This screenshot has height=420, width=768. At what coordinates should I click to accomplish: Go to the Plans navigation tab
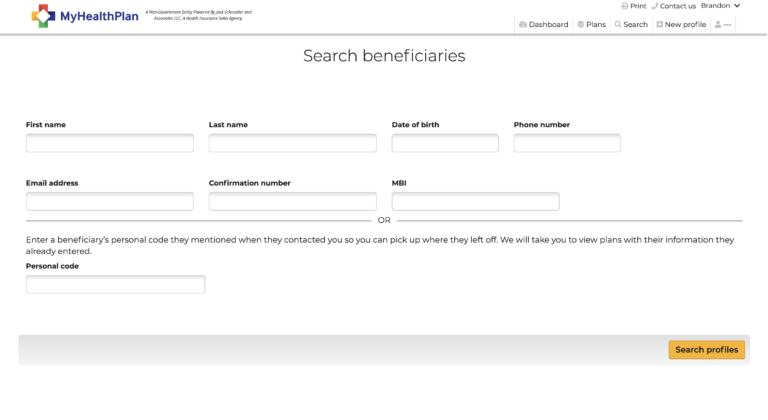coord(596,25)
